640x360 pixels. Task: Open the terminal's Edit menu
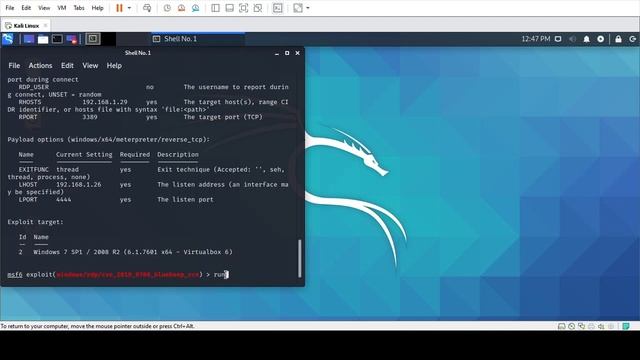point(67,65)
